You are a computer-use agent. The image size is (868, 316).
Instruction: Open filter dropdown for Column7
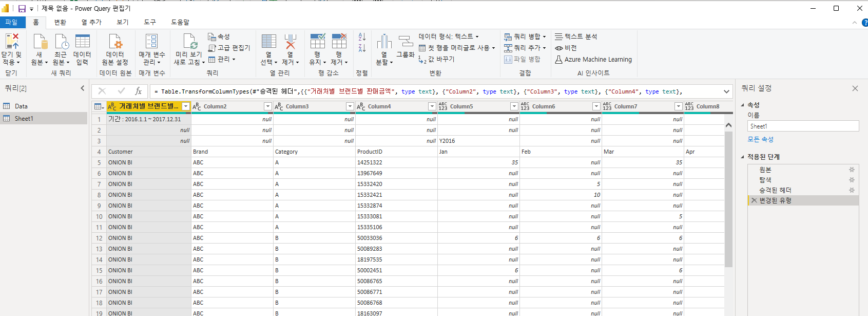(x=678, y=106)
